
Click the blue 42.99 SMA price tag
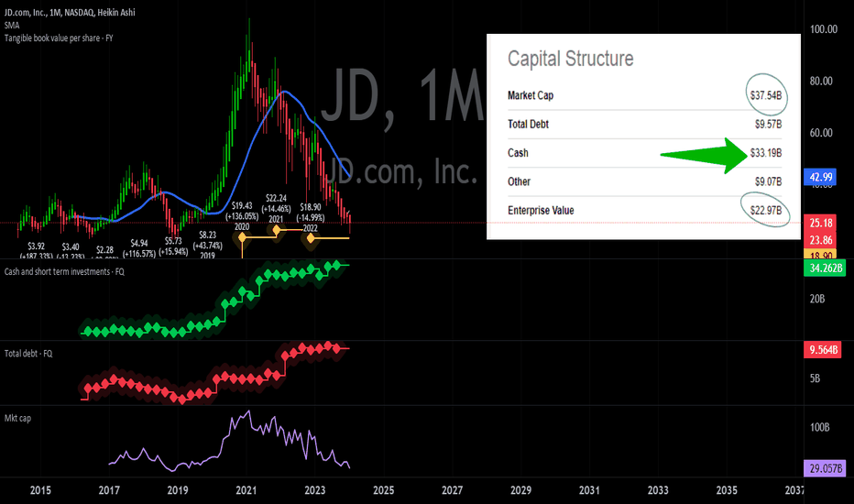click(821, 177)
